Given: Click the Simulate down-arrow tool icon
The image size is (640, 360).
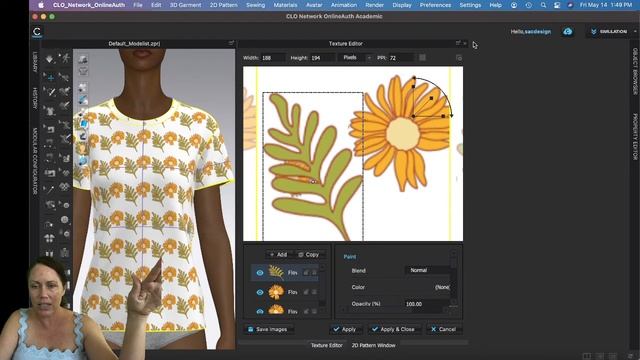Looking at the screenshot, I should tap(49, 59).
